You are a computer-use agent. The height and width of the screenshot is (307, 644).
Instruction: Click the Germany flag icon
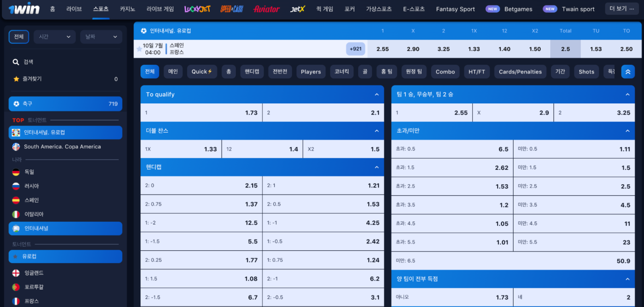tap(16, 172)
